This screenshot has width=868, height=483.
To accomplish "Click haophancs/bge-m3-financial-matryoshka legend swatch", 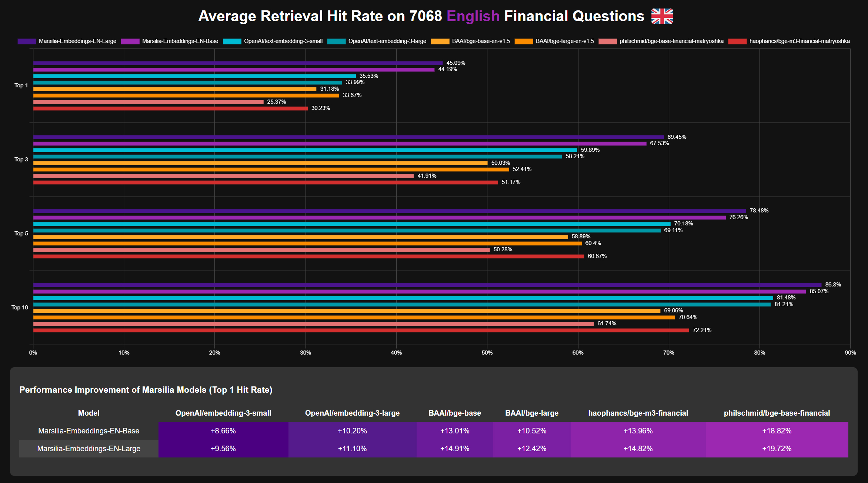I will coord(737,41).
